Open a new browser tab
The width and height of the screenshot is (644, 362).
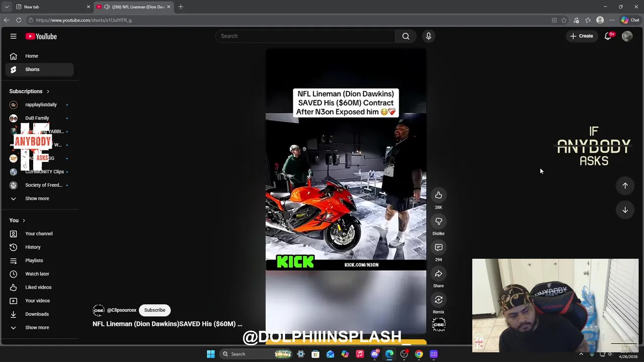point(181,7)
